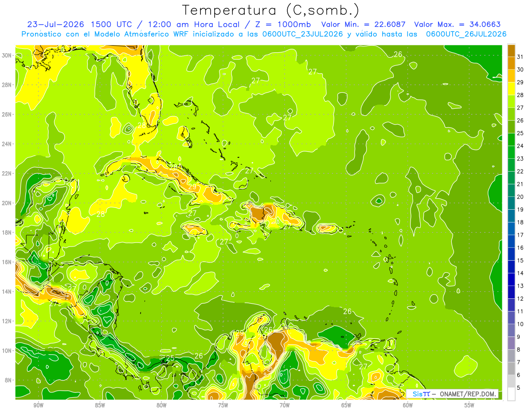Click the 'Sisπ' logo text

[421, 394]
